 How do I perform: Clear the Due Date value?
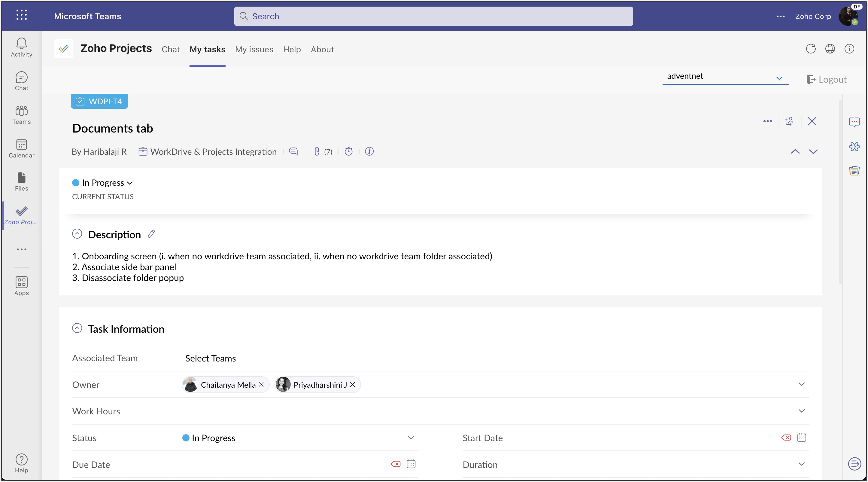click(x=396, y=464)
